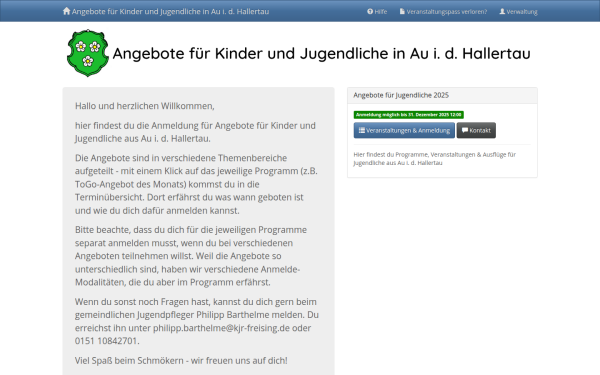Click the main page heading text
This screenshot has height=375, width=600.
[x=321, y=53]
